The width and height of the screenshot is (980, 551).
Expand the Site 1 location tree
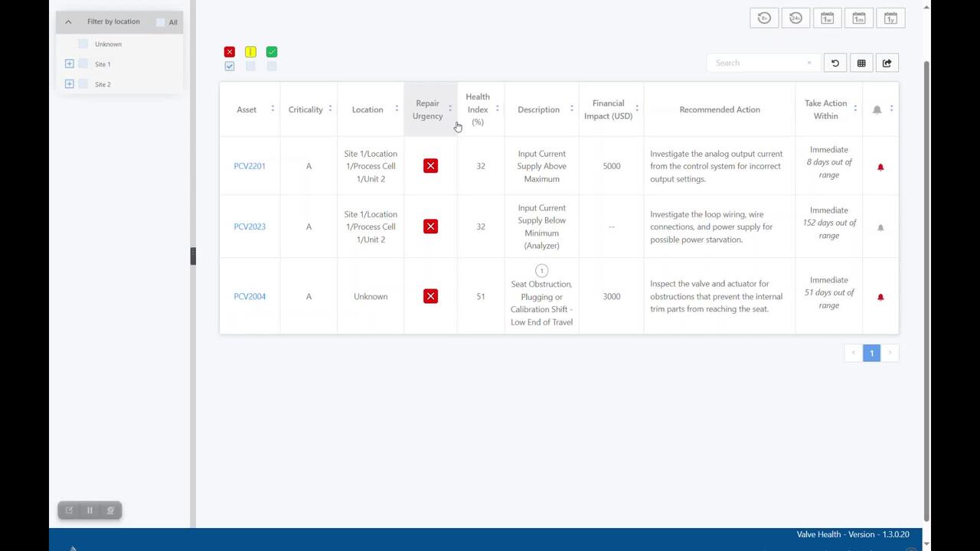tap(70, 64)
